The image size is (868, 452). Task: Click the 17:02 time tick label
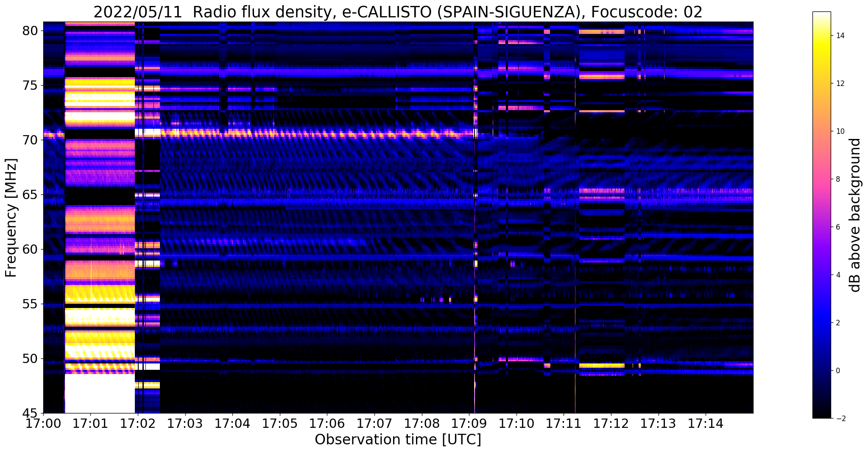(x=138, y=423)
